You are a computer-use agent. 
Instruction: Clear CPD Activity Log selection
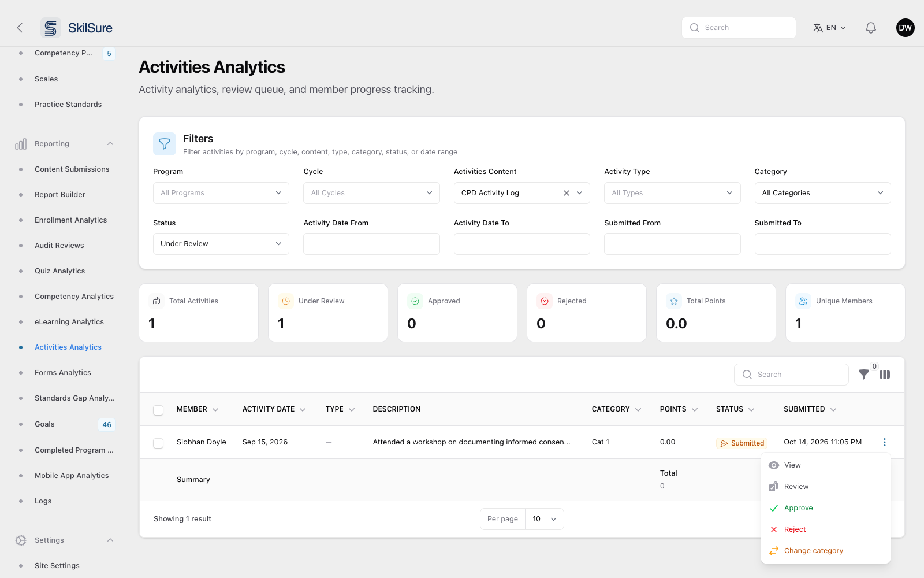pos(567,193)
